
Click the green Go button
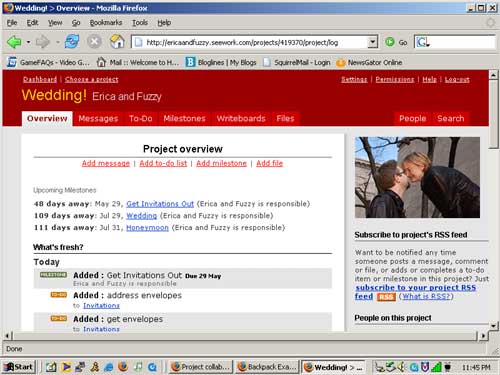click(396, 42)
